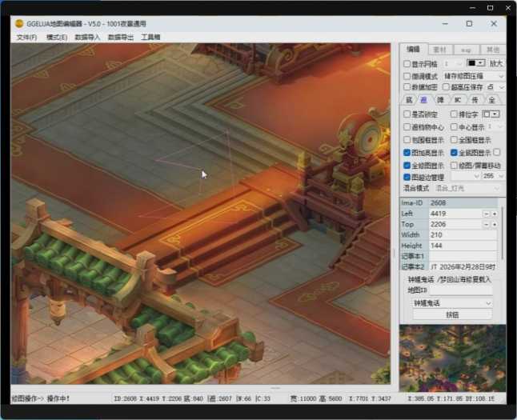Enable the 显示网格 checkbox
This screenshot has width=517, height=420.
point(407,64)
